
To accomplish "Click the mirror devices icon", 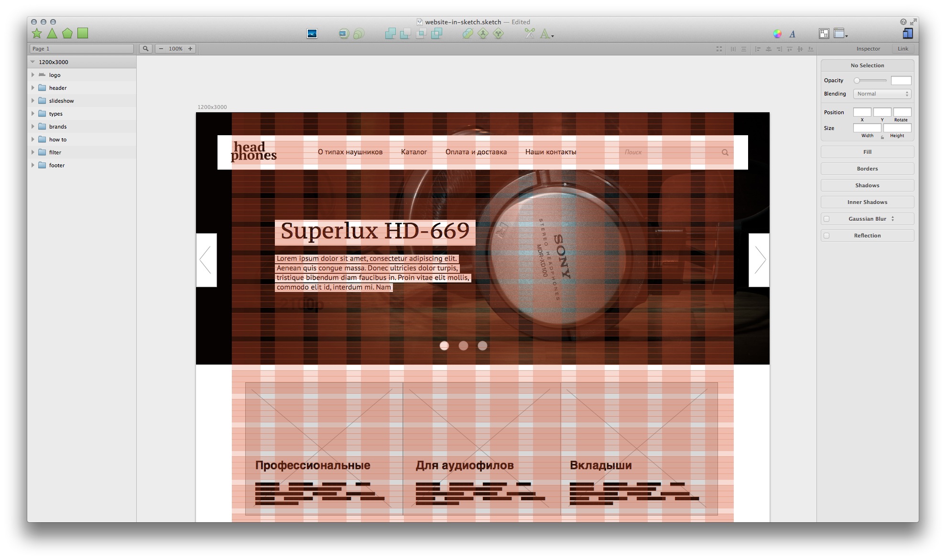I will [x=908, y=33].
